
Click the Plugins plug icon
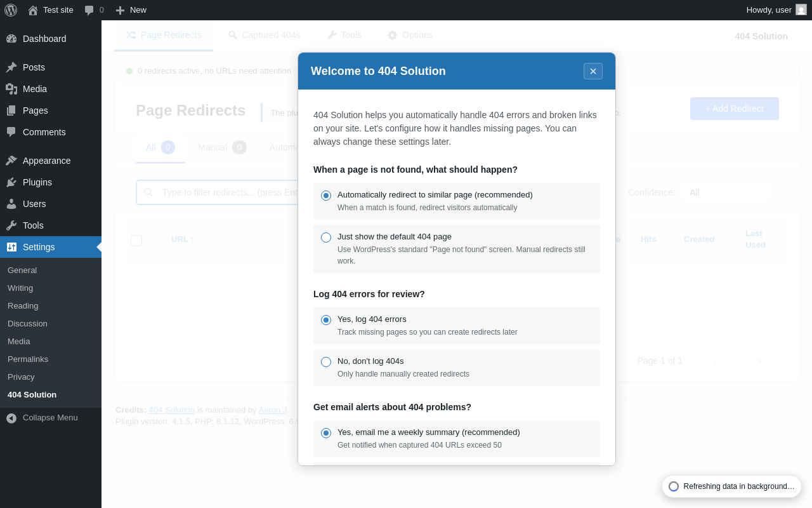[x=11, y=182]
